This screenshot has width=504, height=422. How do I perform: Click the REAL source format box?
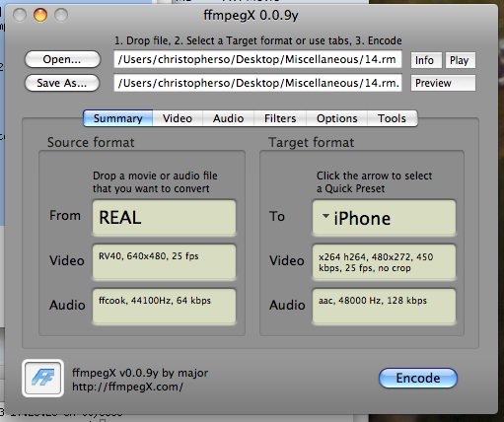[x=164, y=217]
